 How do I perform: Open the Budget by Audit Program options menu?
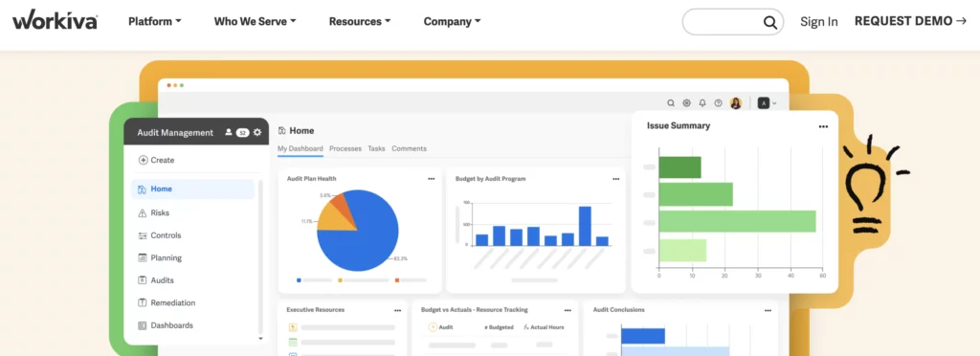pyautogui.click(x=615, y=179)
